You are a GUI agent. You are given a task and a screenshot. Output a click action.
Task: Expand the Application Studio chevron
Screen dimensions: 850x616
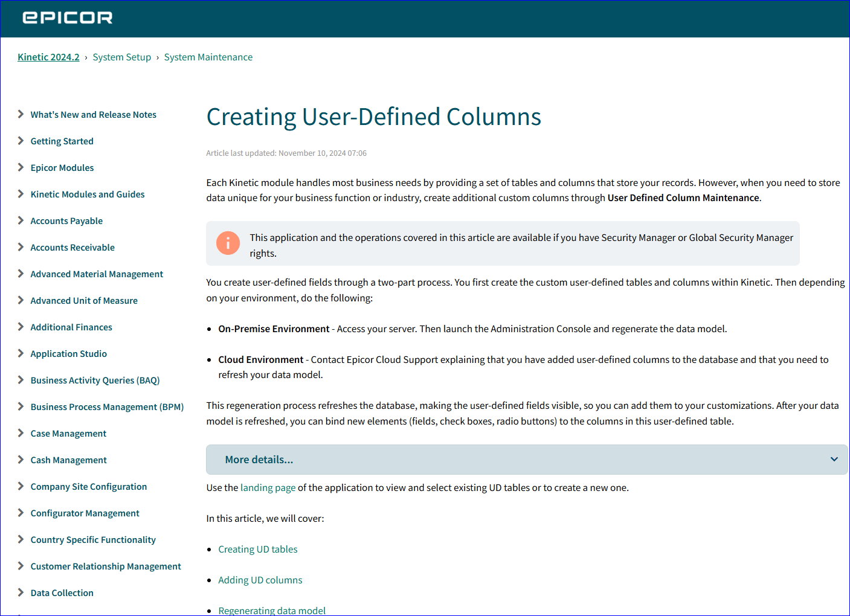tap(21, 353)
